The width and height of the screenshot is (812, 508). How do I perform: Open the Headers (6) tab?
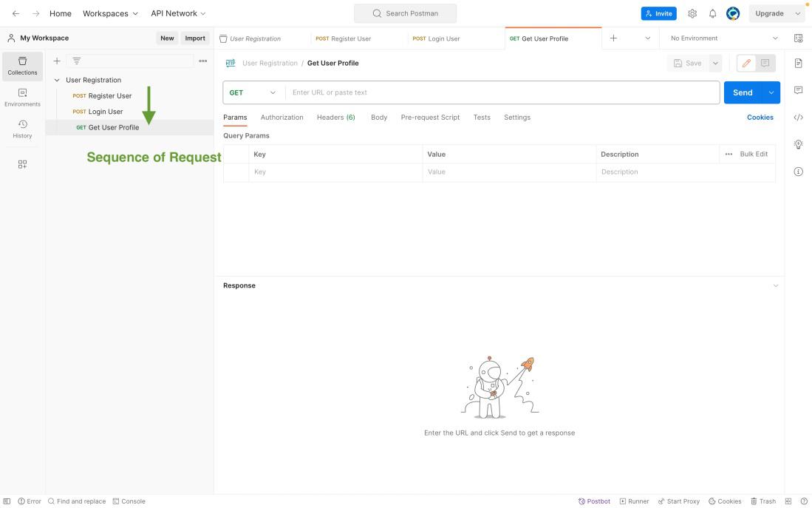pos(335,117)
